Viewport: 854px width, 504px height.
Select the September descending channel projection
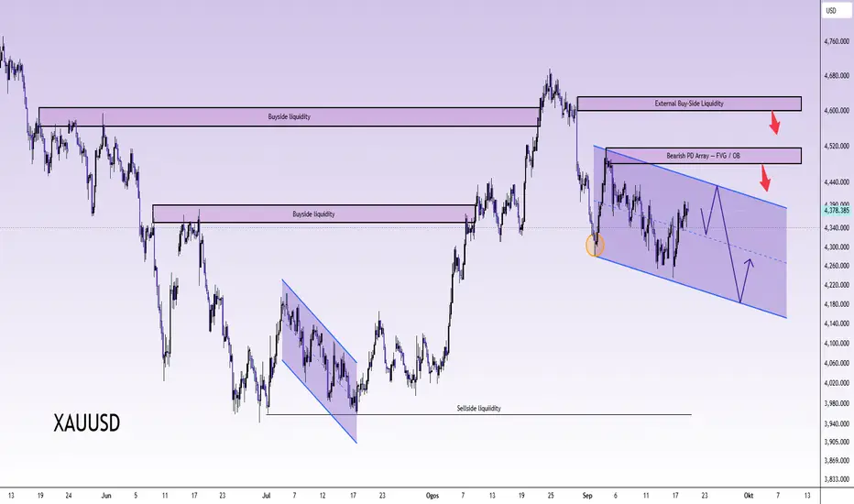[x=690, y=232]
